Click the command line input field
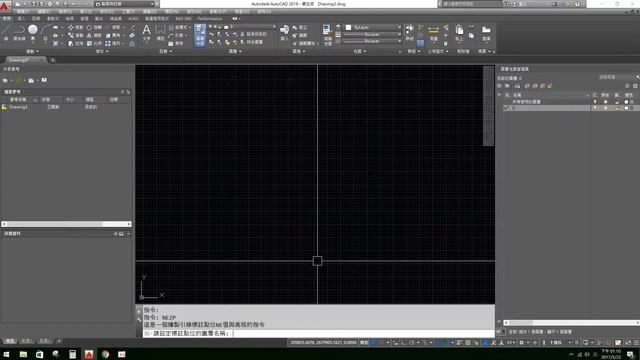 point(319,333)
